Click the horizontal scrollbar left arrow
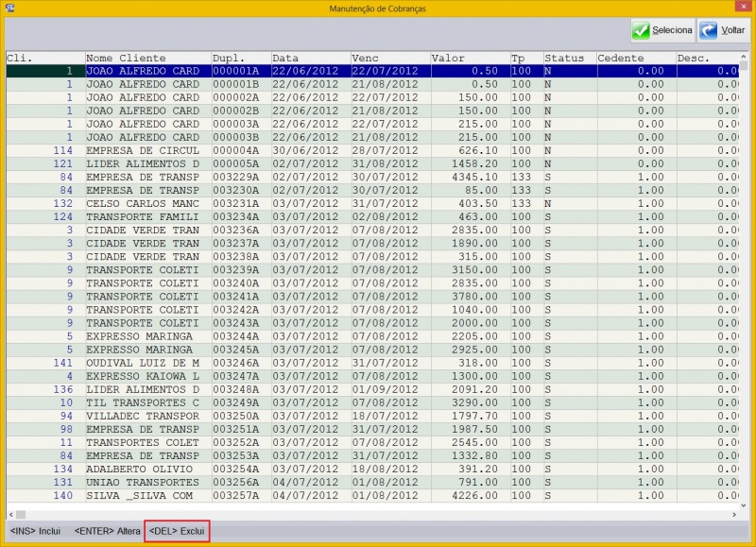 (11, 513)
